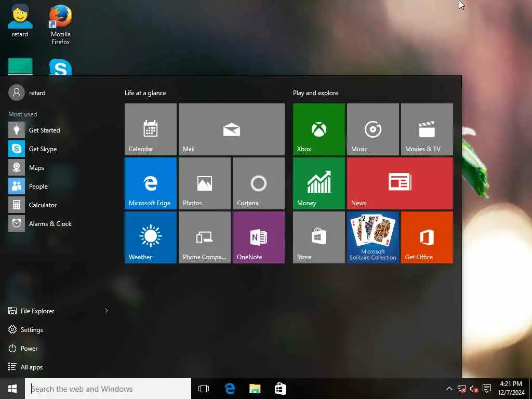
Task: Select Get Skype in Most used list
Action: 58,149
